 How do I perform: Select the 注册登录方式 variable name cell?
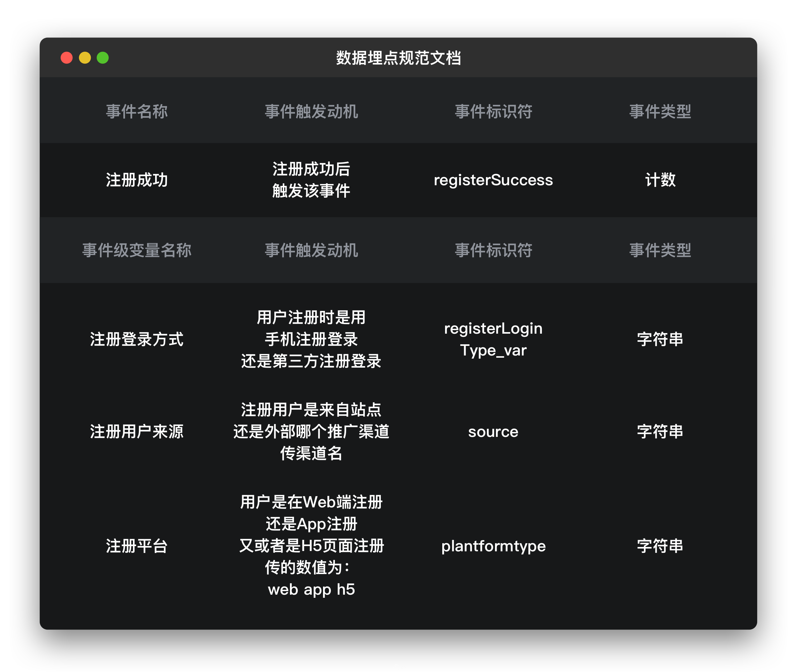pyautogui.click(x=136, y=339)
